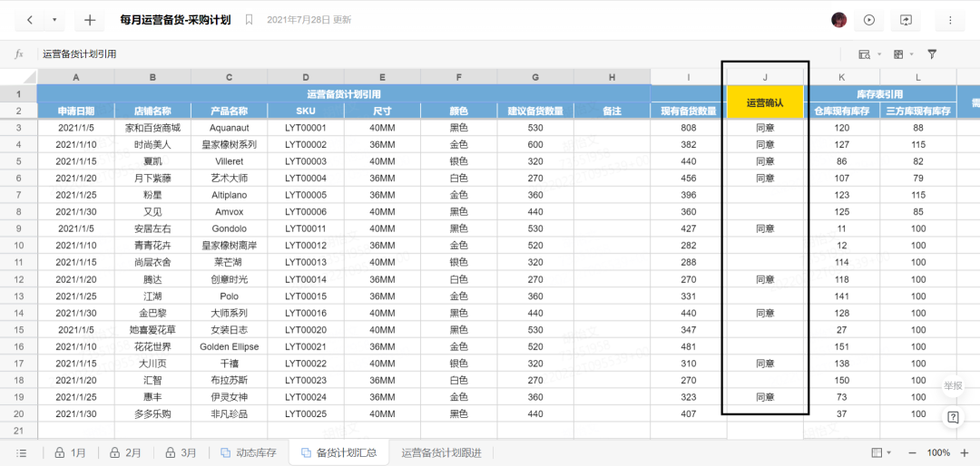Click cell 金巴黎
Viewport: 980px width, 466px height.
152,313
